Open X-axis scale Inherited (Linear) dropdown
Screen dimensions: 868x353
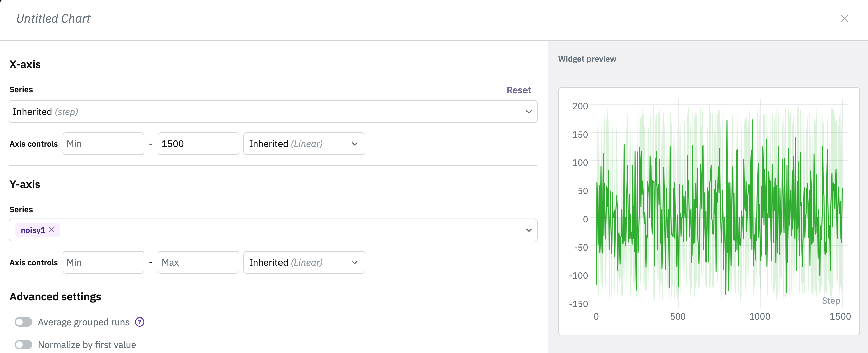pyautogui.click(x=304, y=144)
